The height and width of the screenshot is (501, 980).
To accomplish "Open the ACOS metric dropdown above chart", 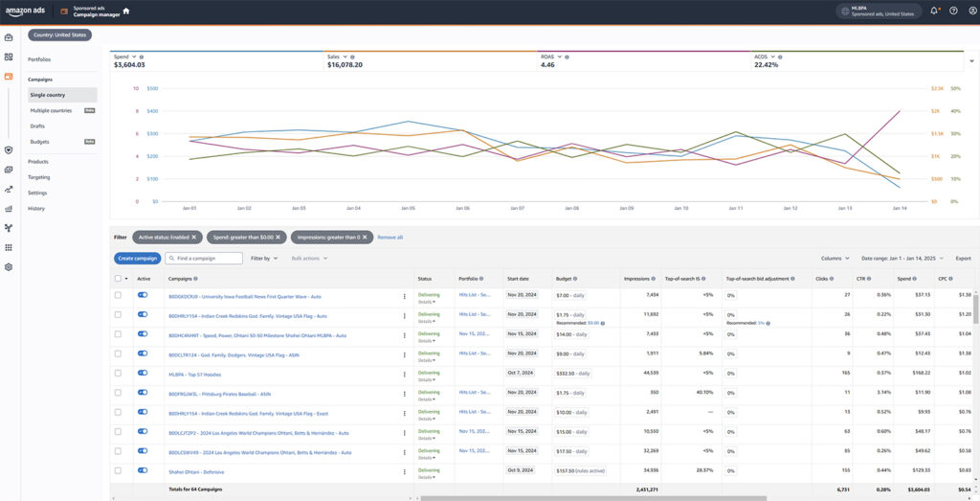I will click(x=772, y=57).
